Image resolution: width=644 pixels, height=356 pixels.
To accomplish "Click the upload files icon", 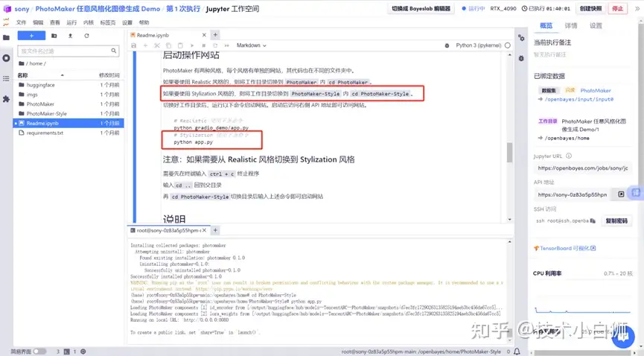I will click(70, 36).
